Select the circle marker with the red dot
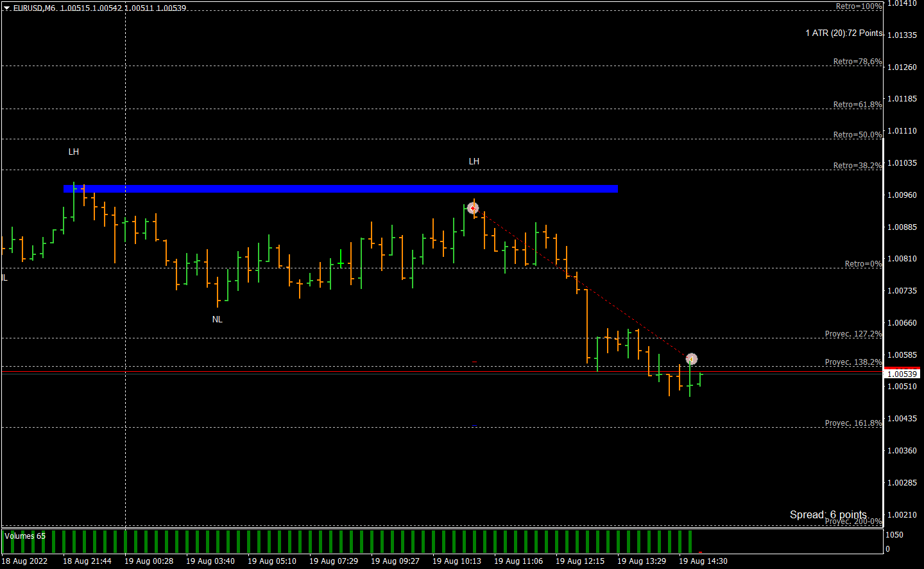 pos(473,208)
